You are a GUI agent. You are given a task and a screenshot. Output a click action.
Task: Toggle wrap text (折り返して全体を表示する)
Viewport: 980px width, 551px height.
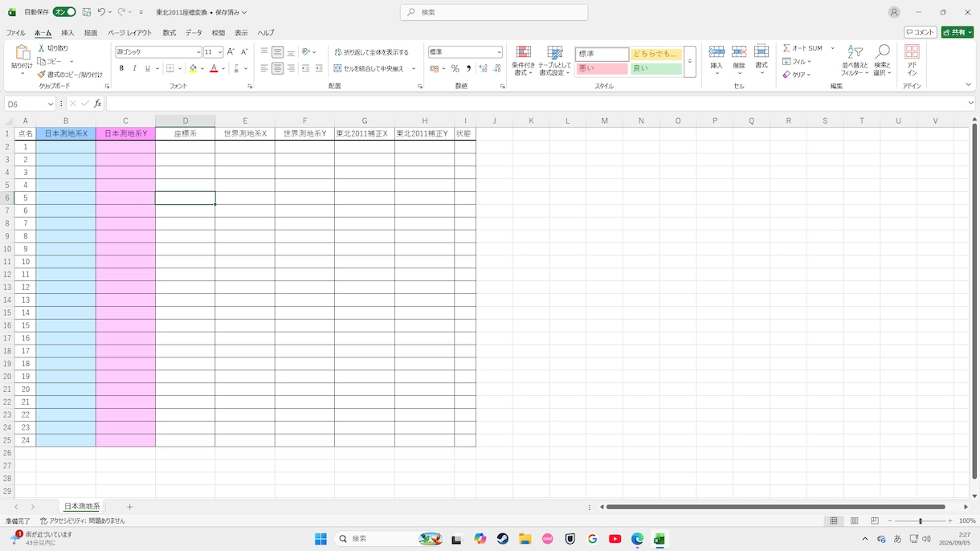371,52
